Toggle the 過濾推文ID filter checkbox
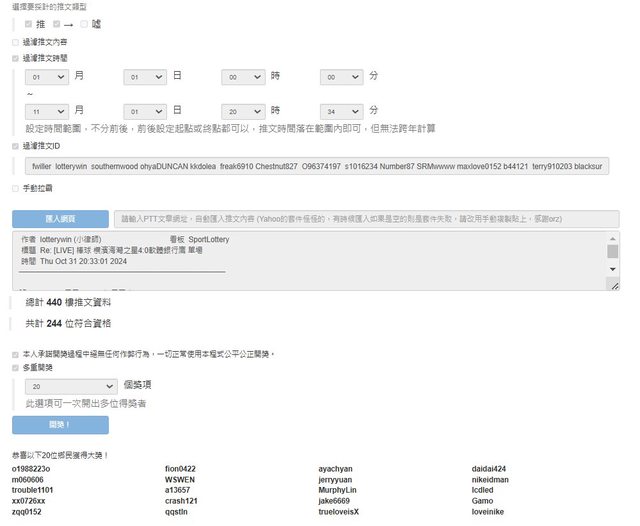The image size is (640, 526). 15,145
